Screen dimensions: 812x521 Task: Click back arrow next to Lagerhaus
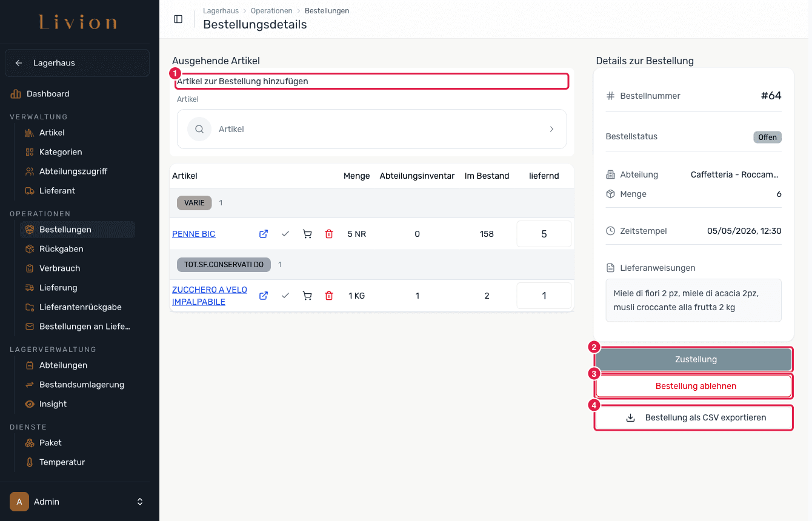(19, 63)
